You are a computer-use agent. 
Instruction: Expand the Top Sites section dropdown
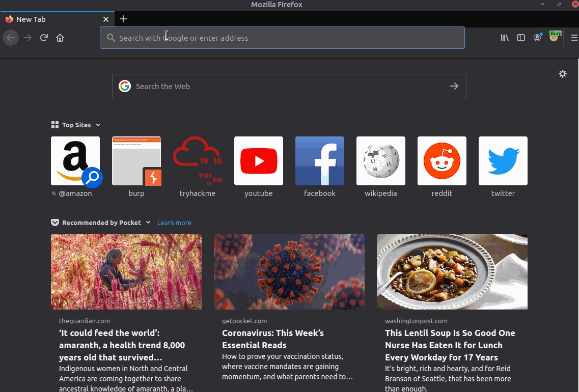(x=98, y=125)
